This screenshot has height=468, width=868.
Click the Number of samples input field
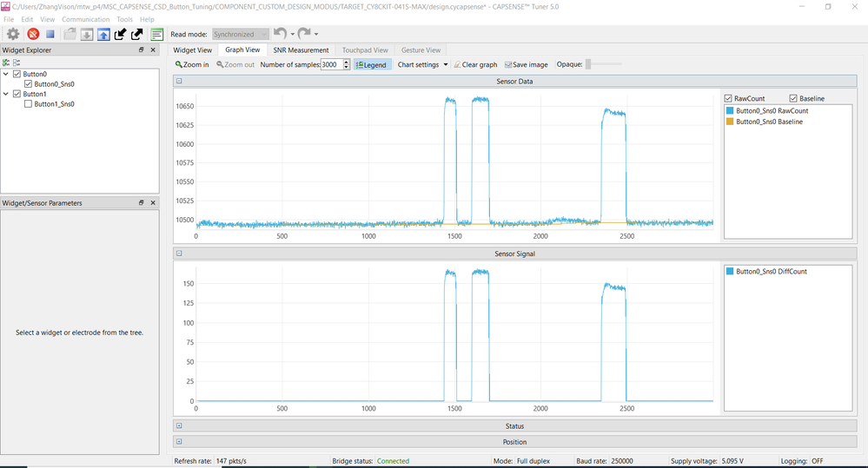330,64
